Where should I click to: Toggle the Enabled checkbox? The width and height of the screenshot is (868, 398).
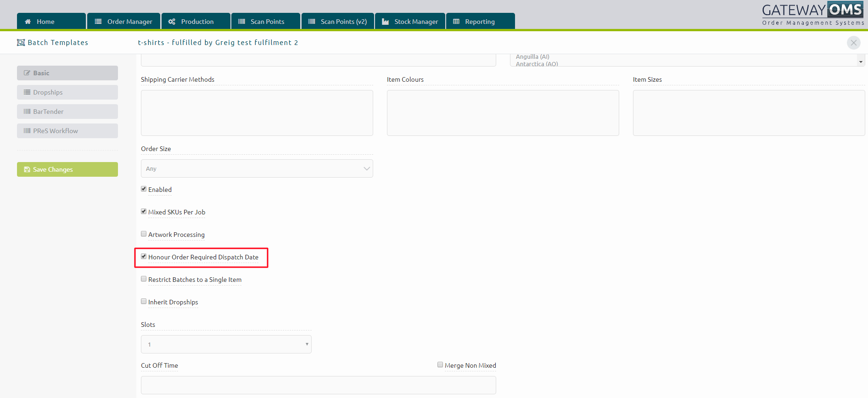pos(144,189)
